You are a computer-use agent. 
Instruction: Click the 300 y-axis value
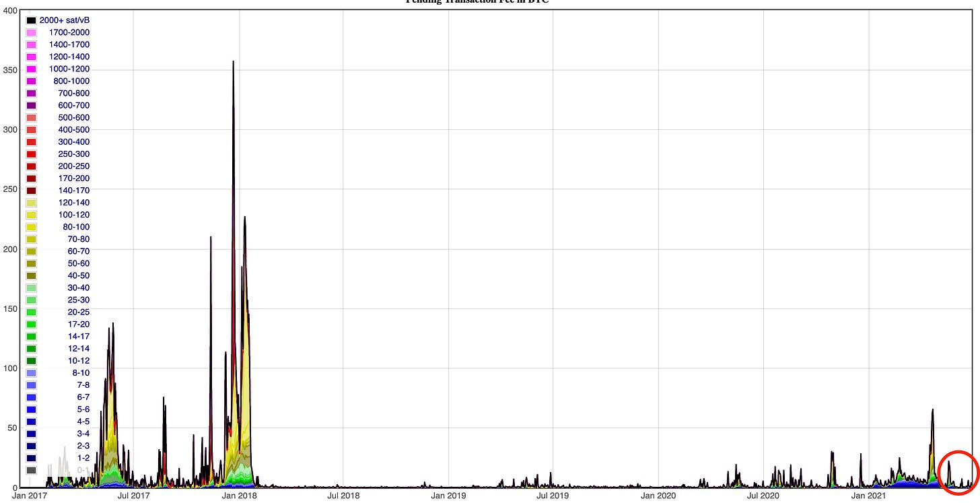tap(10, 129)
